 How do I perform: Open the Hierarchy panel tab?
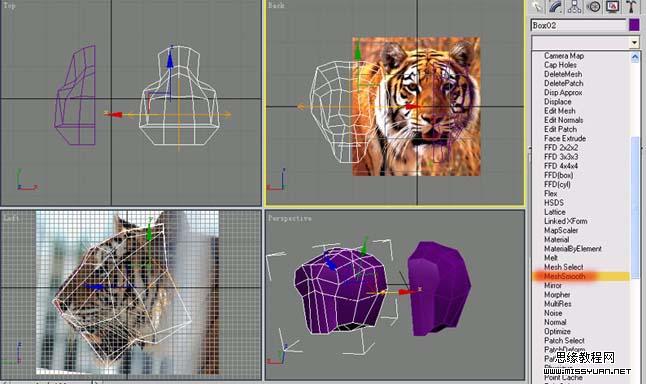click(x=574, y=6)
